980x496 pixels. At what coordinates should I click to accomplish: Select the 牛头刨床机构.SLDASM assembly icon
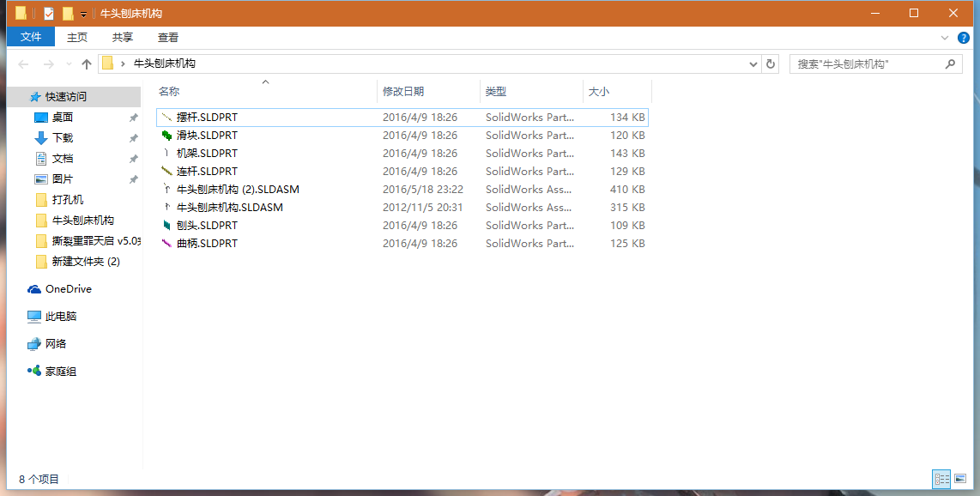[x=166, y=208]
